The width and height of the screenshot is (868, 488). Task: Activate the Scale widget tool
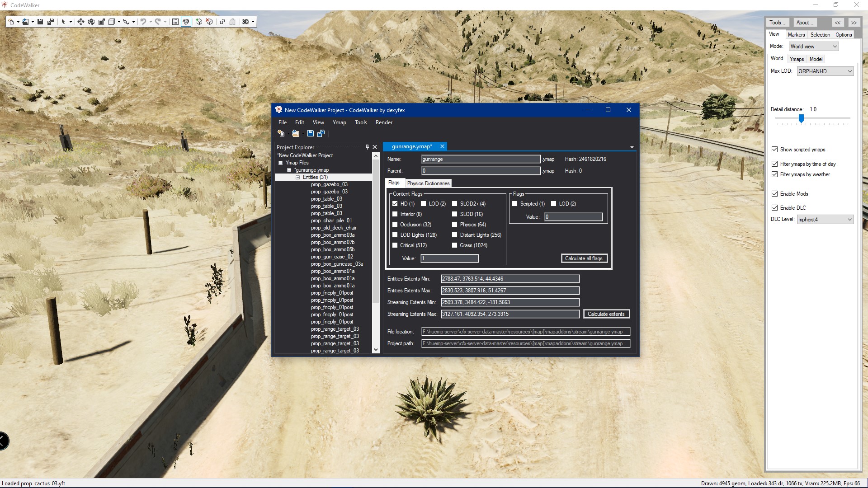tap(102, 22)
